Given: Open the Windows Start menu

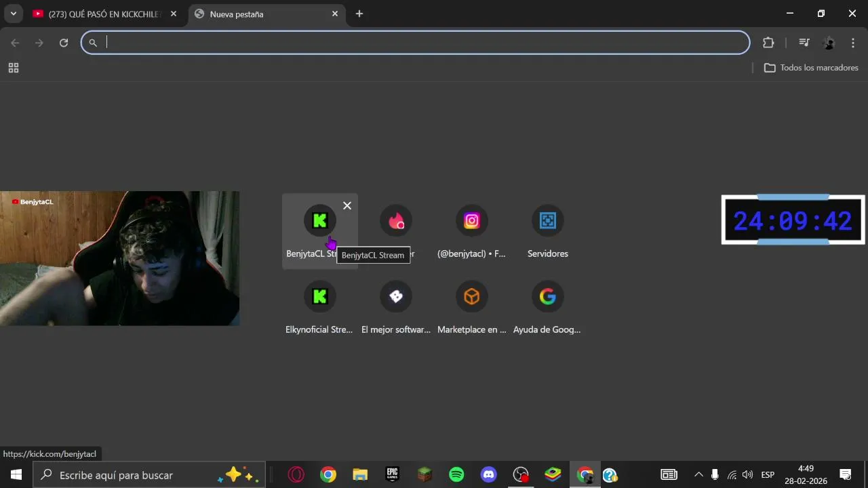Looking at the screenshot, I should [x=16, y=474].
